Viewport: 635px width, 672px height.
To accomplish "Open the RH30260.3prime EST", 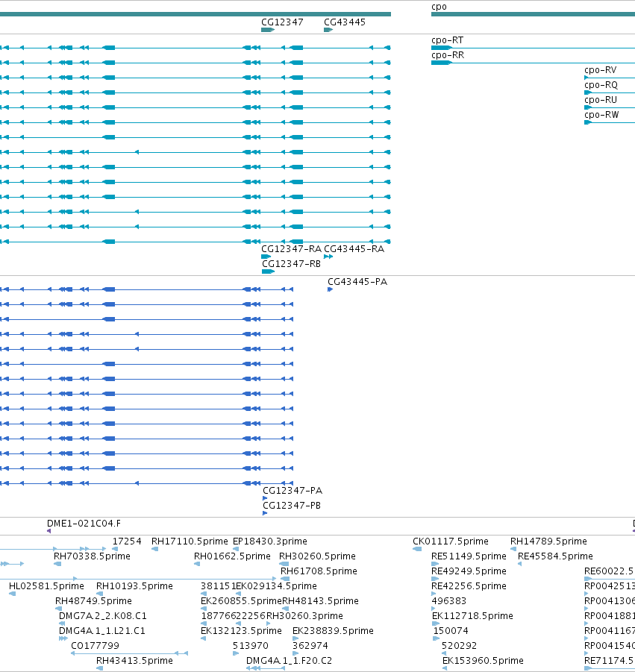I will click(304, 616).
